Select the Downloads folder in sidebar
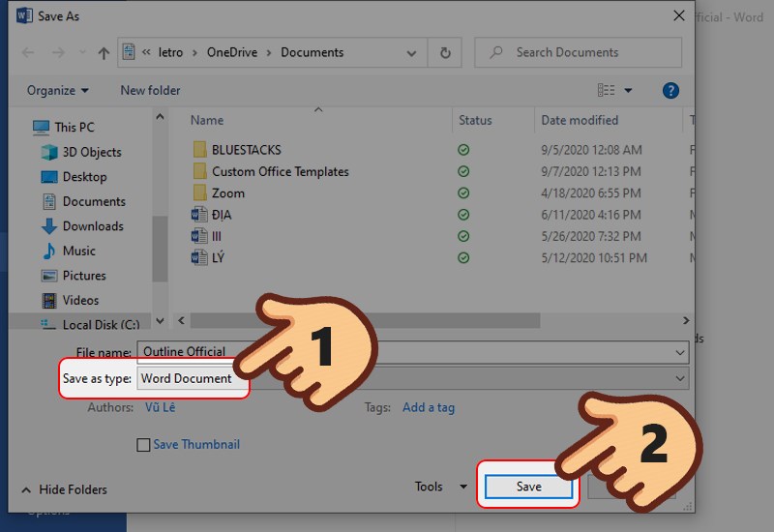The width and height of the screenshot is (774, 532). click(93, 226)
